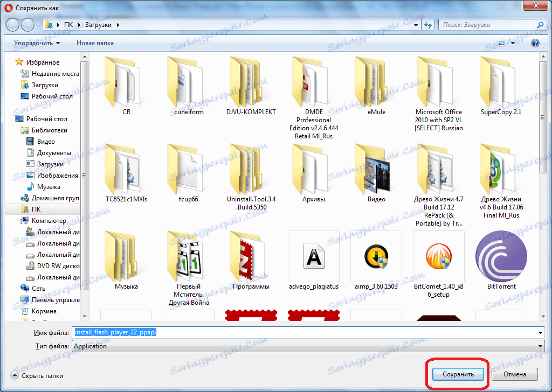Open Uninstall.Tool.3.4 folder

(251, 177)
